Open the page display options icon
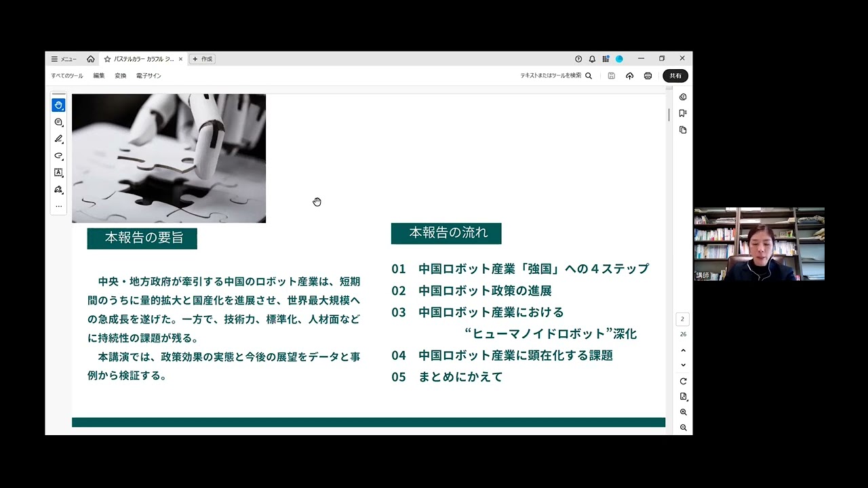Screen dimensions: 868x488 [683, 396]
